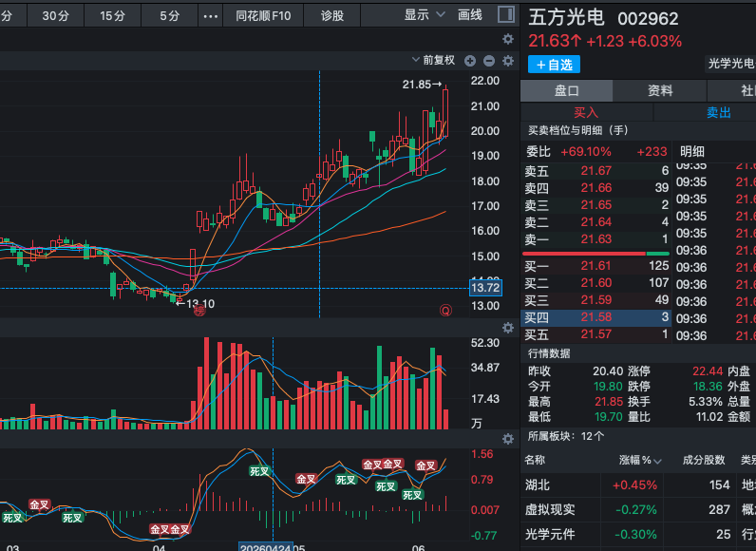Select the 盘口 tab
756x551 pixels.
click(x=566, y=90)
